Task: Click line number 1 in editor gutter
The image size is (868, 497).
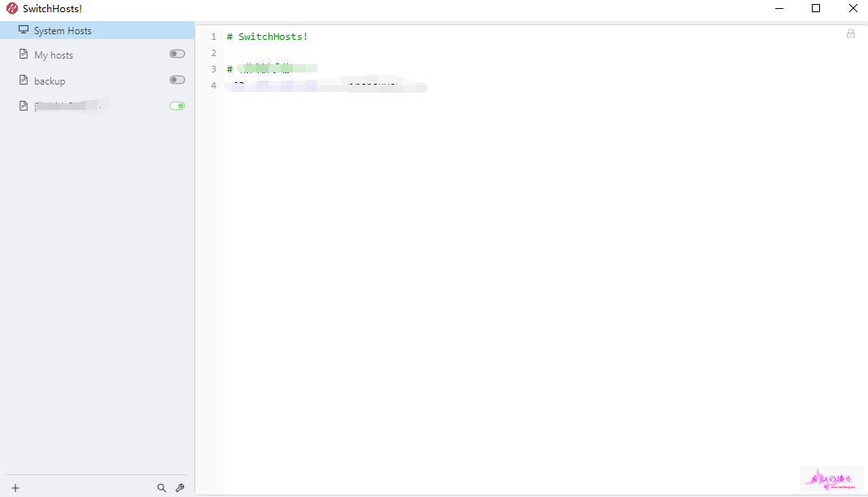Action: 214,37
